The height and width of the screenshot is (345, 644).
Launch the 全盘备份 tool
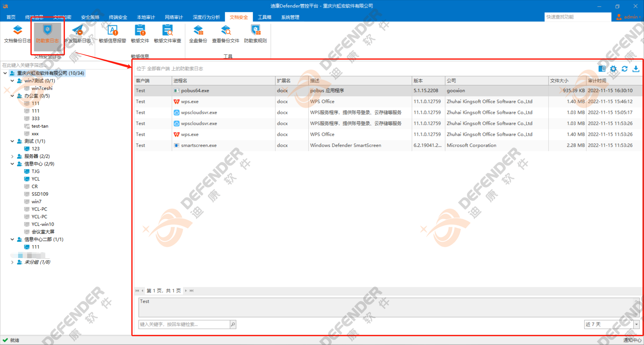pyautogui.click(x=198, y=34)
